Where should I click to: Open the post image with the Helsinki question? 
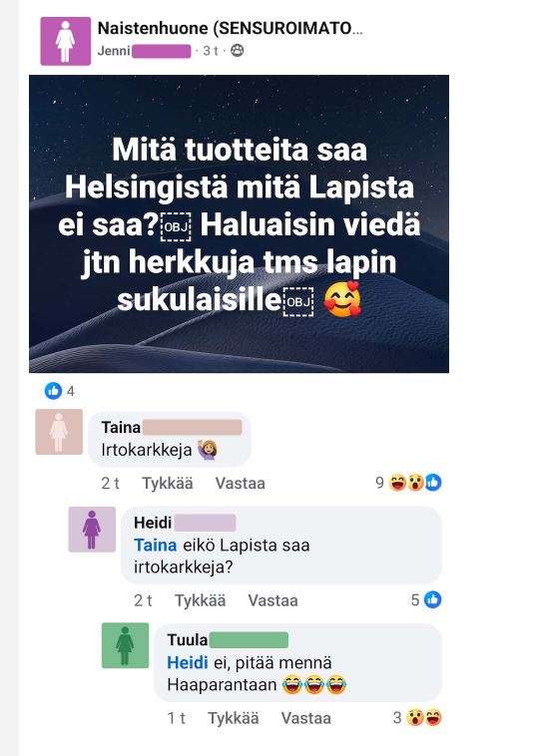(x=239, y=223)
